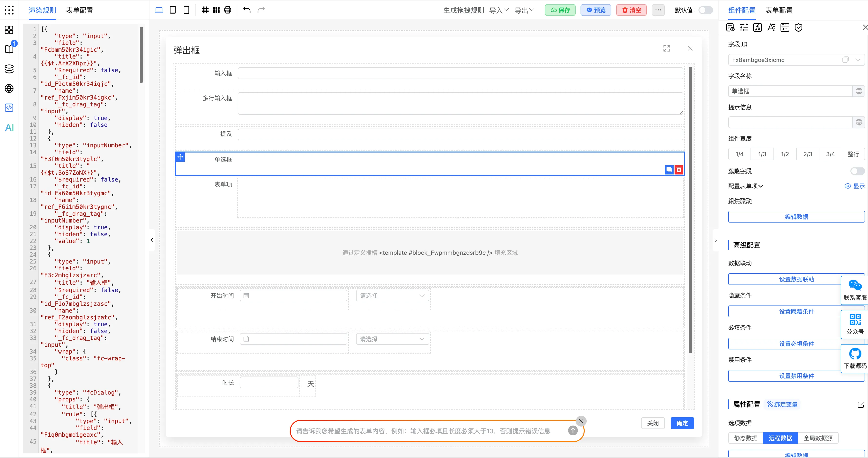The height and width of the screenshot is (458, 868).
Task: Switch to 渲染规则 tab
Action: coord(42,10)
